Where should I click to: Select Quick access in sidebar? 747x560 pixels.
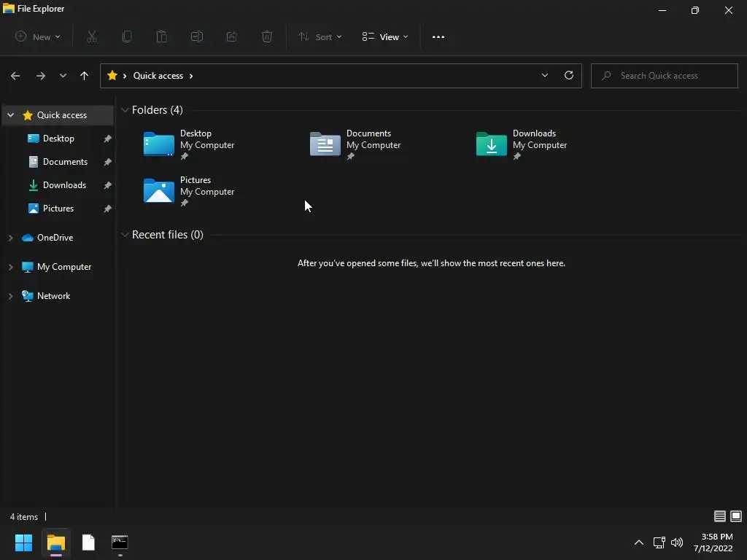[x=62, y=115]
